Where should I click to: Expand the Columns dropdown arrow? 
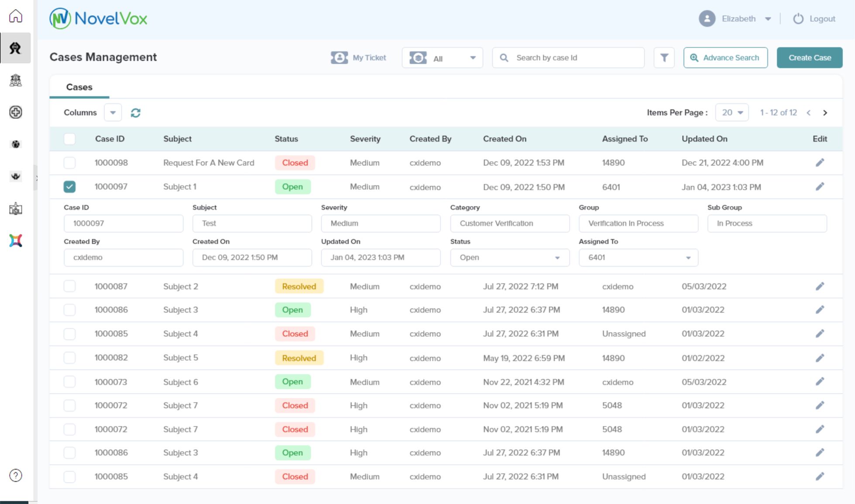113,113
